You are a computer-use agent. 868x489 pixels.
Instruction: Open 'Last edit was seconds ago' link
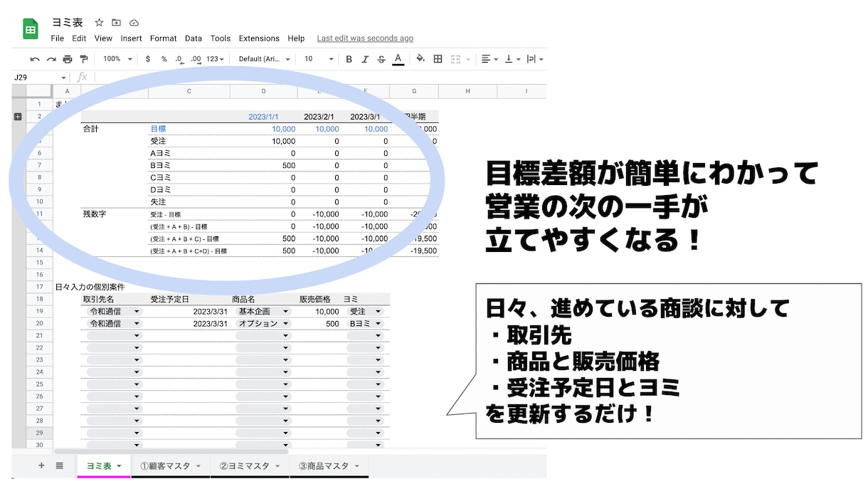[x=365, y=38]
